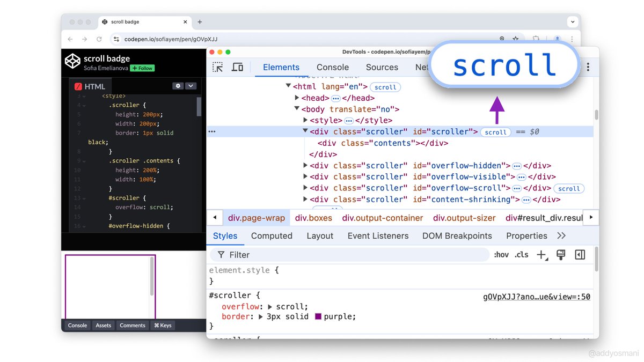Screen dimensions: 644x362
Task: Expand the overflow-visible div node
Action: click(x=306, y=177)
